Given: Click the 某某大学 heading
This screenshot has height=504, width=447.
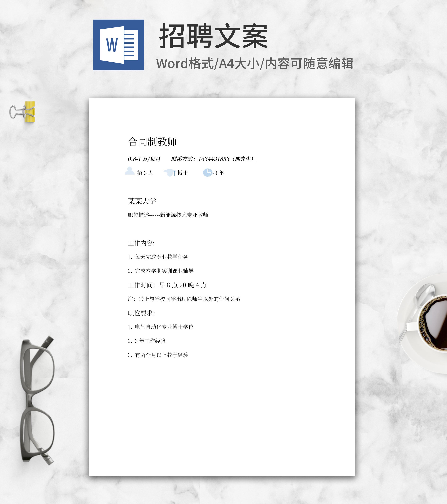Looking at the screenshot, I should pyautogui.click(x=142, y=201).
